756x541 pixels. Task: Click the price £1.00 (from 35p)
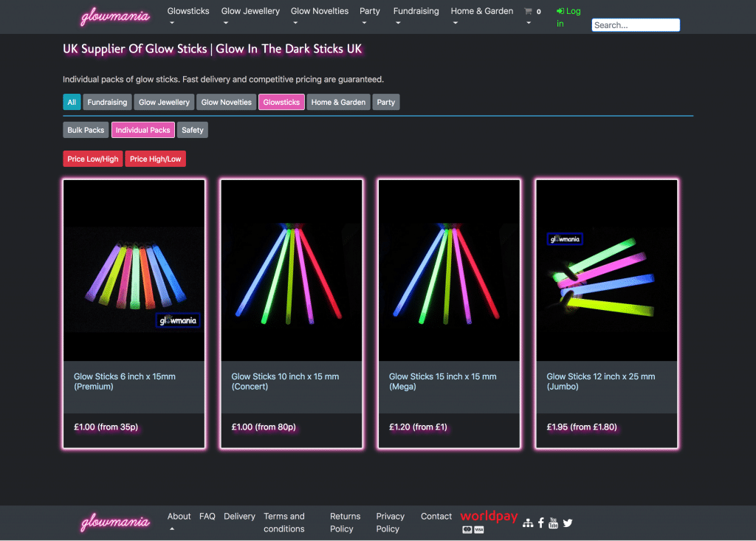(x=106, y=427)
